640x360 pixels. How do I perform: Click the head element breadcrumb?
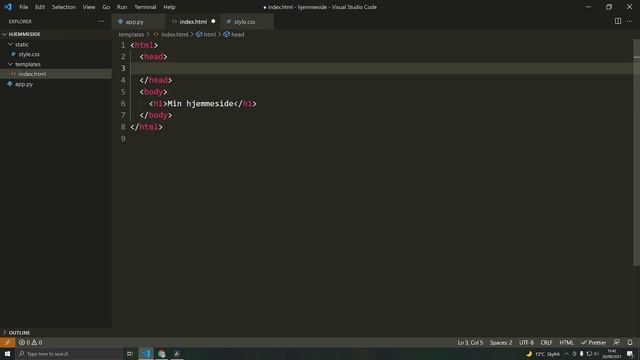234,35
